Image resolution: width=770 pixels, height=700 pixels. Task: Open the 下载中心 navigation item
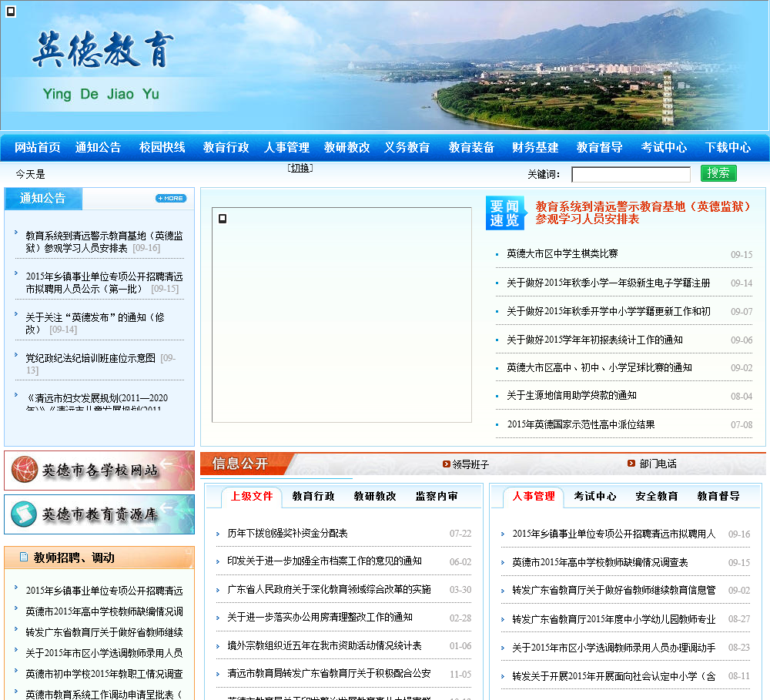click(728, 147)
